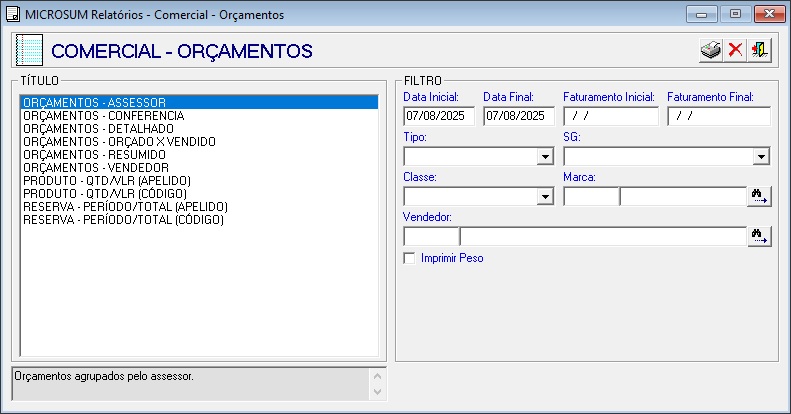Enable the Imprimir Peso checkbox
This screenshot has height=414, width=791.
[x=409, y=258]
